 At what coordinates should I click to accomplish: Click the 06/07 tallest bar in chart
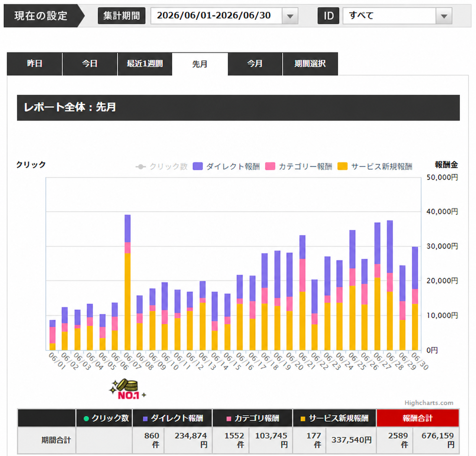(127, 282)
